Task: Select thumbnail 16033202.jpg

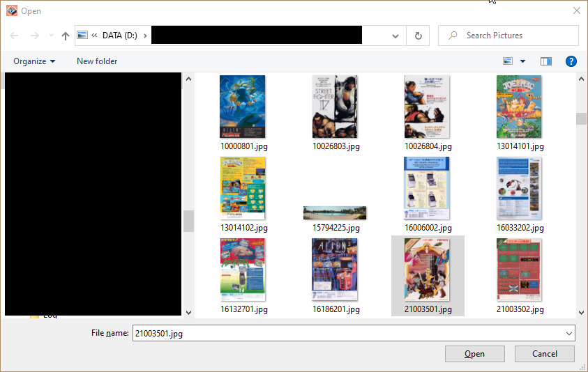Action: tap(519, 188)
